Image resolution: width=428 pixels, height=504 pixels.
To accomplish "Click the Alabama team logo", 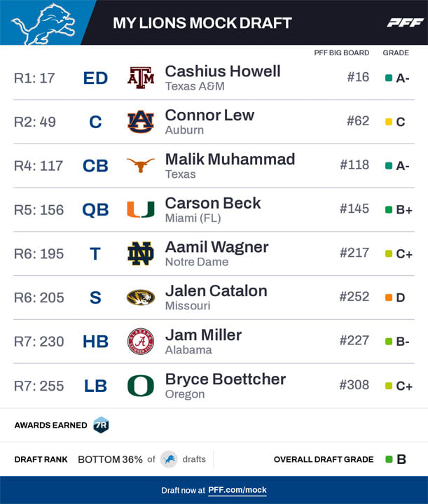I will (x=141, y=342).
